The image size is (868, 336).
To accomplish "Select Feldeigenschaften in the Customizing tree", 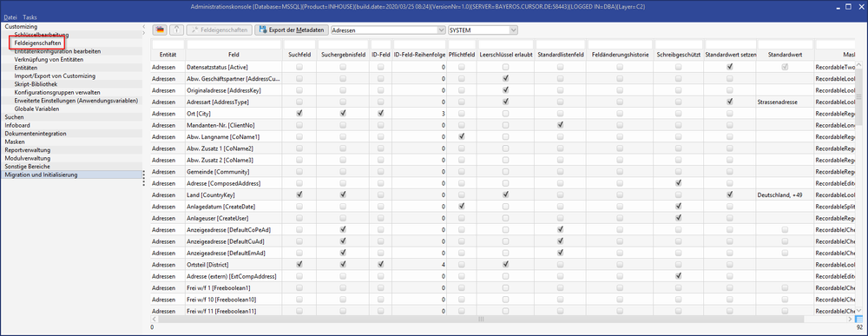I will [37, 43].
